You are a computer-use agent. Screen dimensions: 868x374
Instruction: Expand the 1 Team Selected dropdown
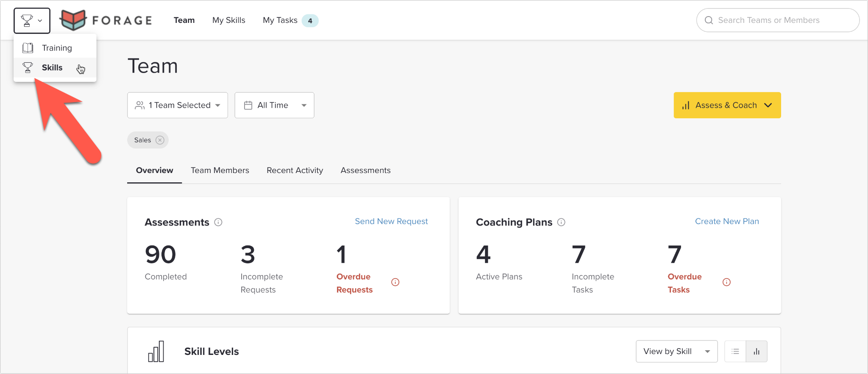tap(178, 105)
